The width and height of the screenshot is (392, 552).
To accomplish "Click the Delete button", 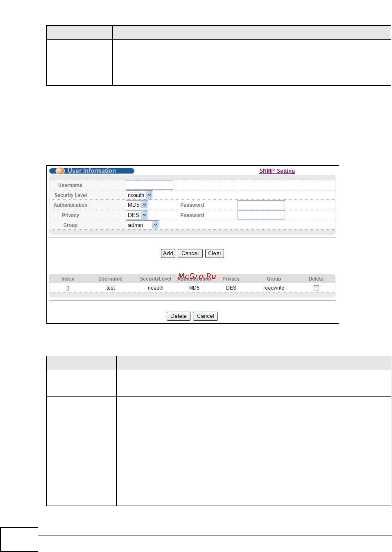I will tap(178, 316).
